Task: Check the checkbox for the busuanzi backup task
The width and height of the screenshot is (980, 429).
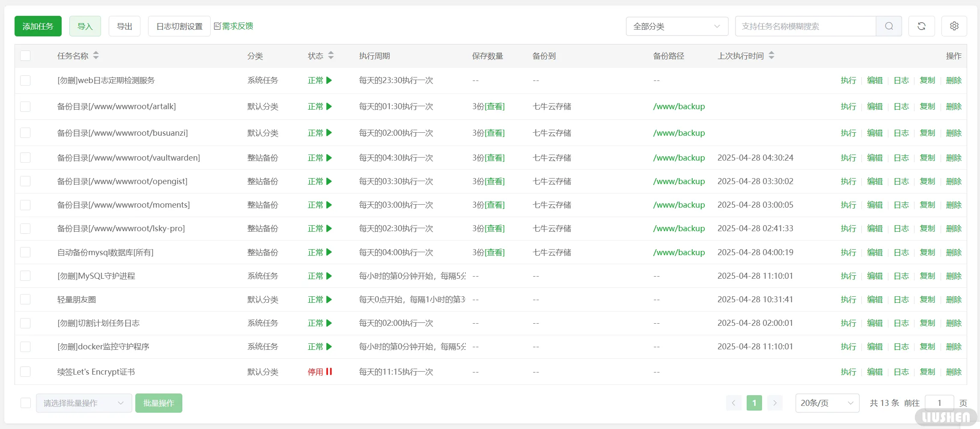Action: point(25,133)
